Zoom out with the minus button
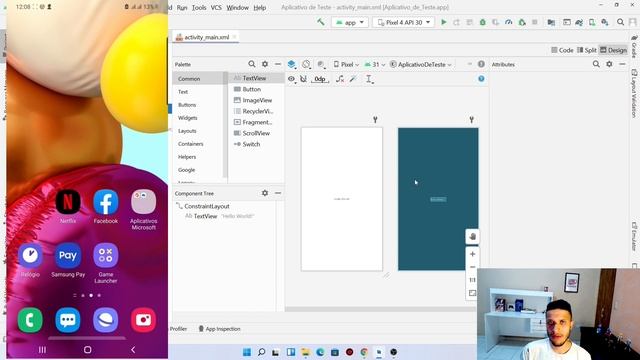The image size is (640, 360). click(473, 267)
